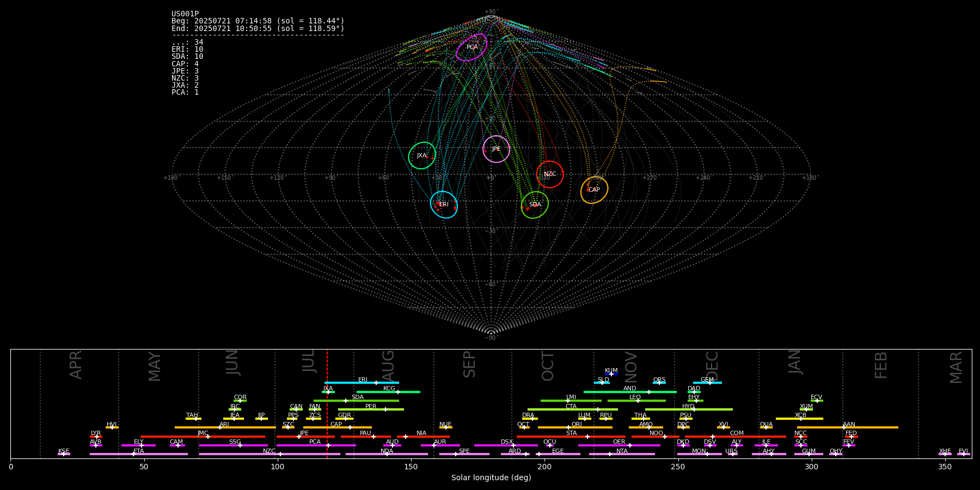Screen dimensions: 980x490
Task: Click the 'CAP: 4' legend line
Action: [x=185, y=64]
